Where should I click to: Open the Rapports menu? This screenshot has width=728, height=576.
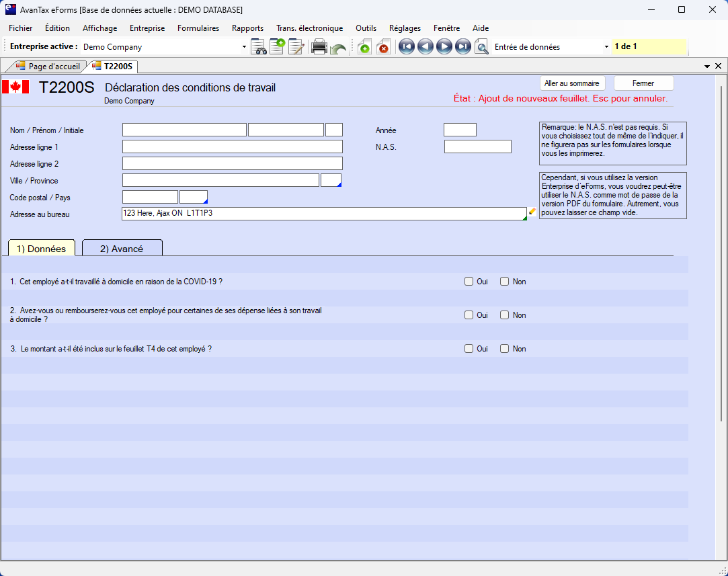(247, 28)
